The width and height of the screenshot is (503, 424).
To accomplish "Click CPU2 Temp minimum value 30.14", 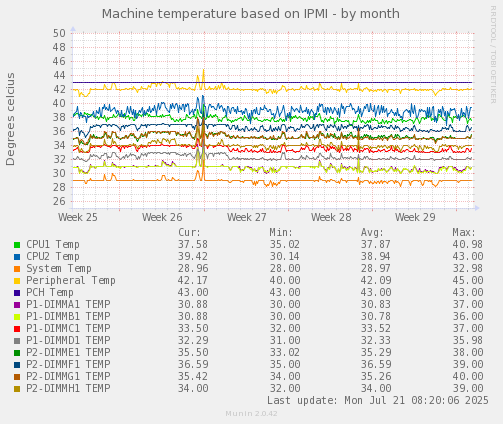I will point(284,257).
